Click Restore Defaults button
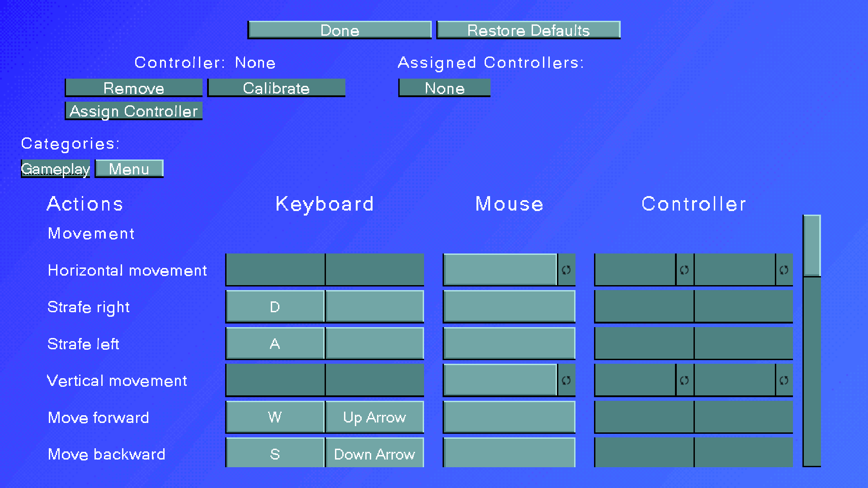 click(527, 30)
